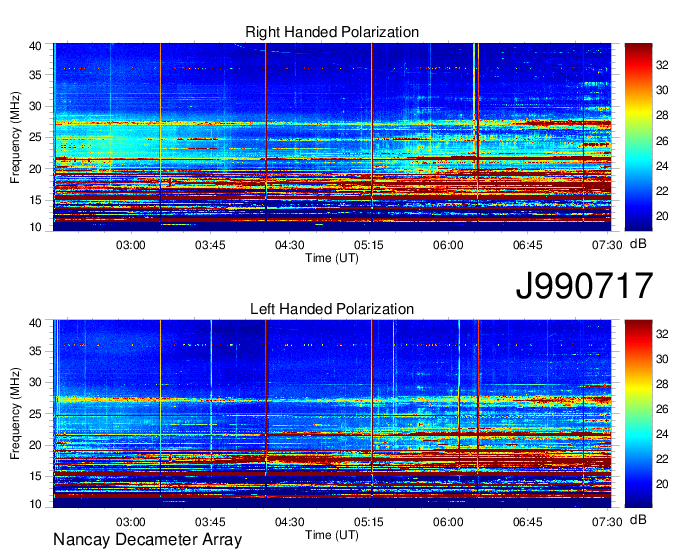
Task: Click the 26 dB label on the lower color bar
Action: 662,409
